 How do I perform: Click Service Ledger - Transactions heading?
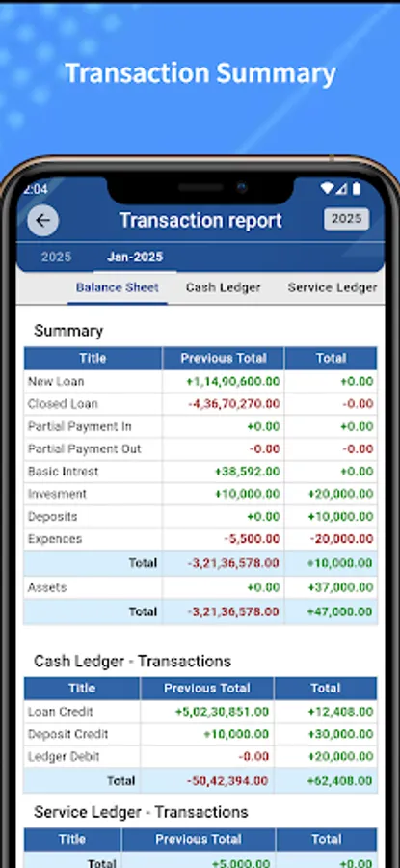[141, 812]
